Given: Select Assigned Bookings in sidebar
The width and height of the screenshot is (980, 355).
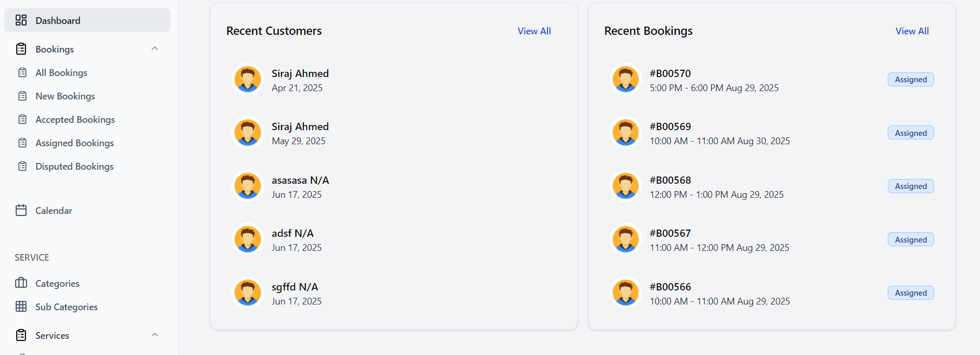Looking at the screenshot, I should [x=75, y=143].
